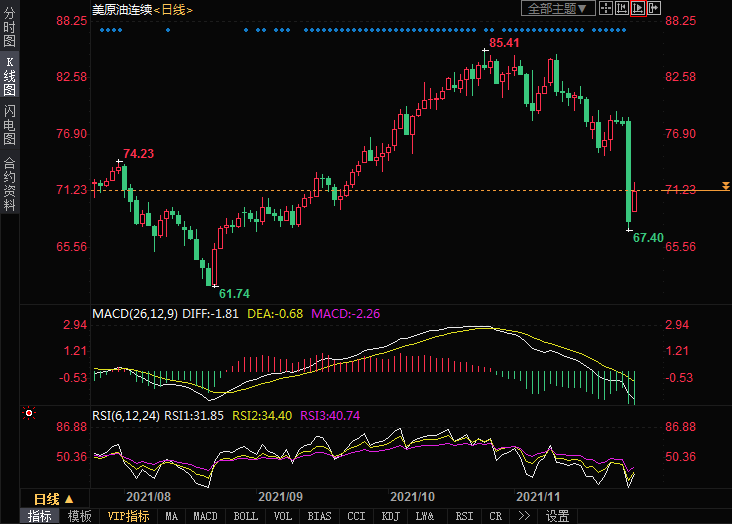Image resolution: width=732 pixels, height=524 pixels.
Task: Open the <日线> period label next to title
Action: 173,10
